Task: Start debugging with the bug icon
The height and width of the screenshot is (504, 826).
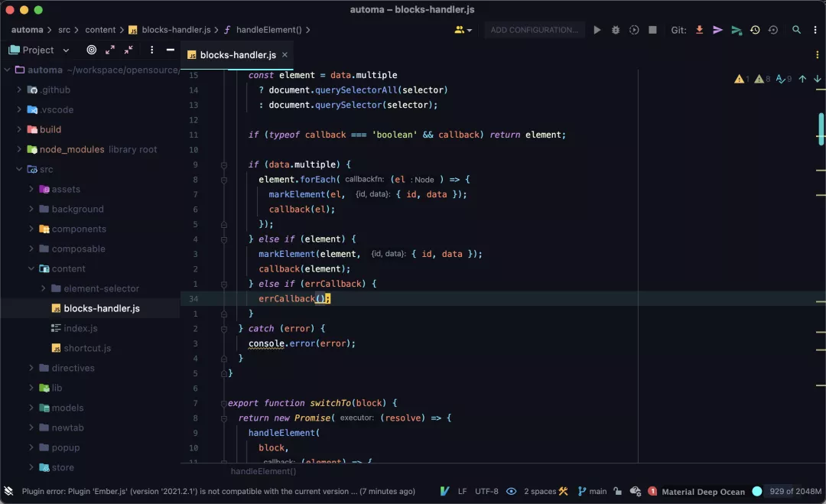Action: [615, 30]
